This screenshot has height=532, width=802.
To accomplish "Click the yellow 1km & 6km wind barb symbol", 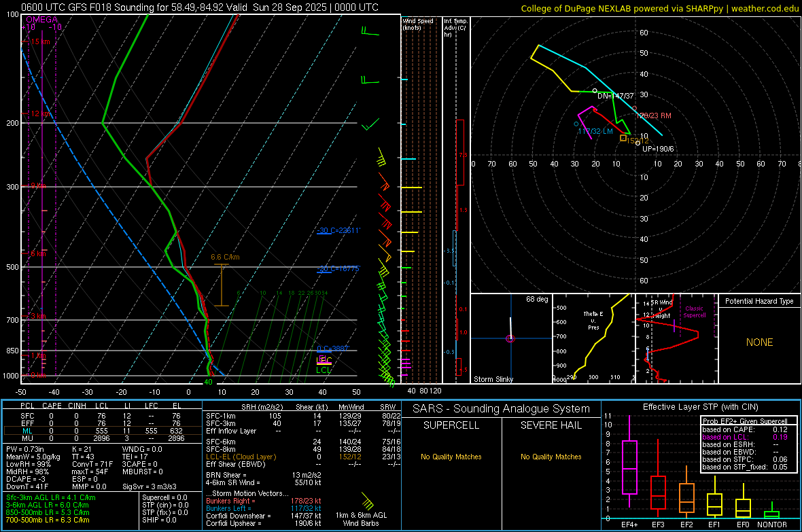I will (368, 501).
